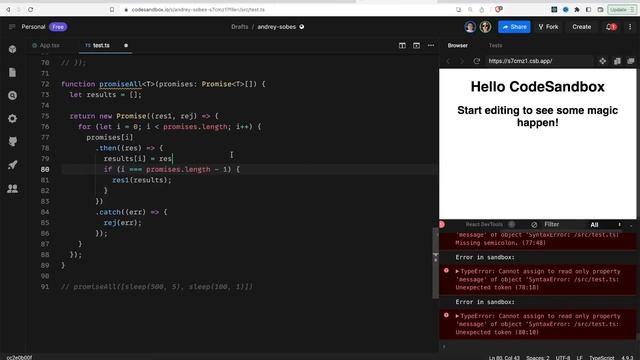Open the configuration gear in sidebar
Screen dimensions: 640x360
click(13, 118)
